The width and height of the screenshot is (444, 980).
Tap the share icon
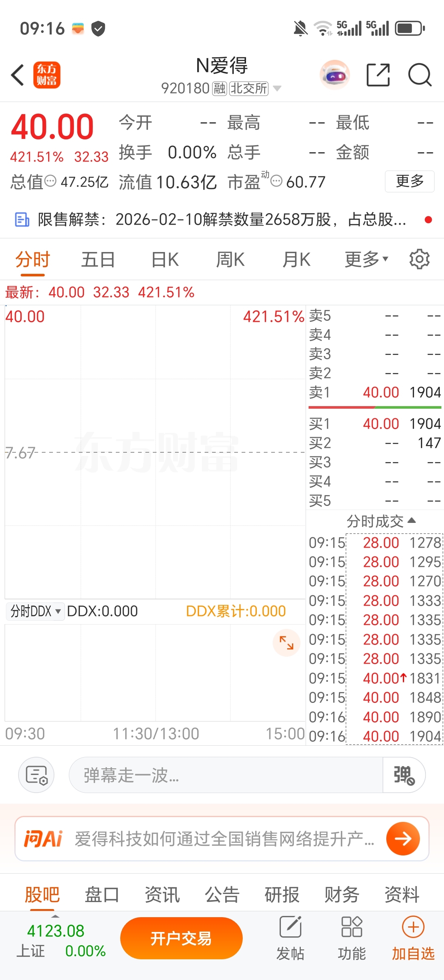pos(378,75)
